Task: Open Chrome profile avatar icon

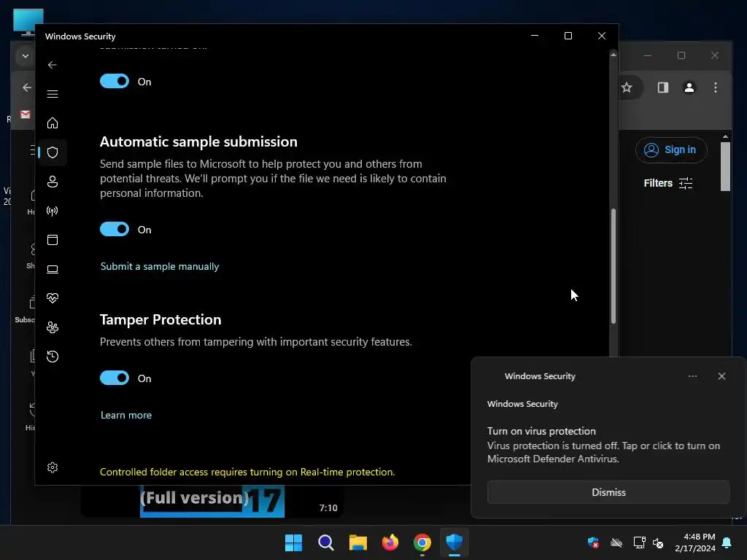Action: click(689, 87)
